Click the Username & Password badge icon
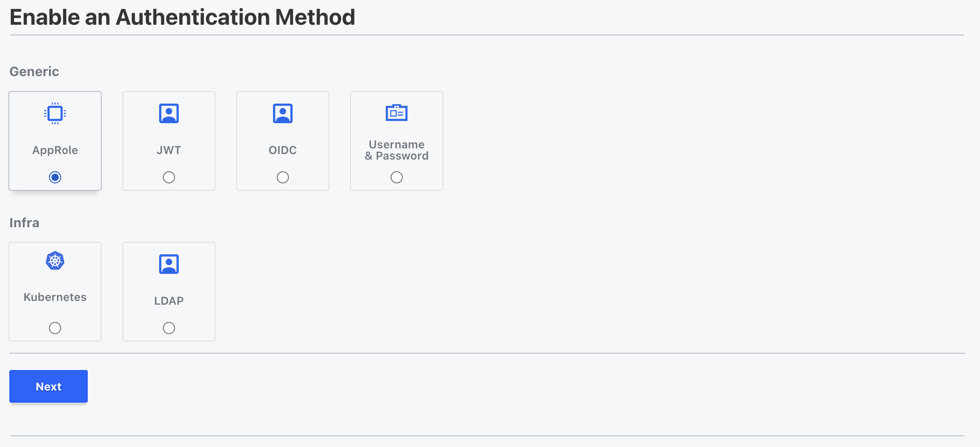980x447 pixels. click(396, 112)
